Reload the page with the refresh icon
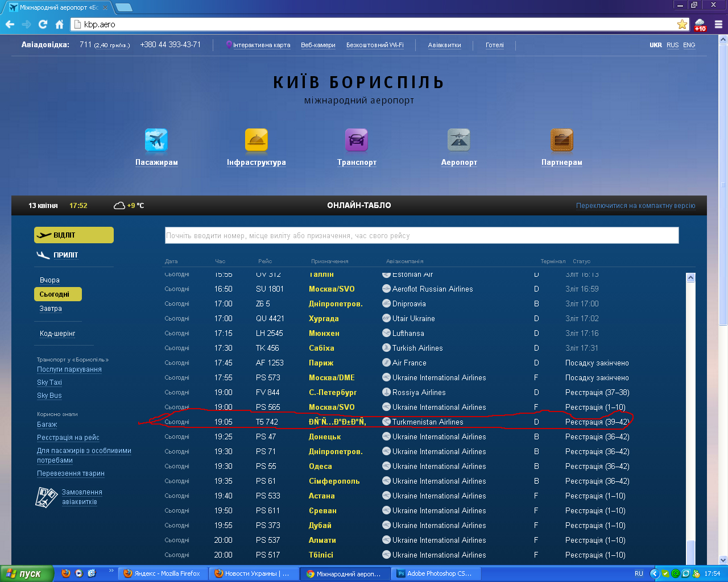This screenshot has height=582, width=728. 43,24
